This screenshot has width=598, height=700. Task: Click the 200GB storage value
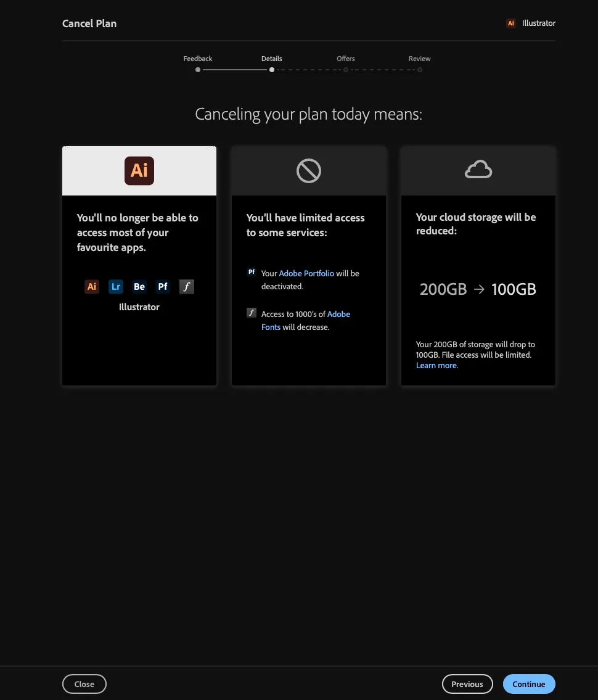(x=443, y=289)
